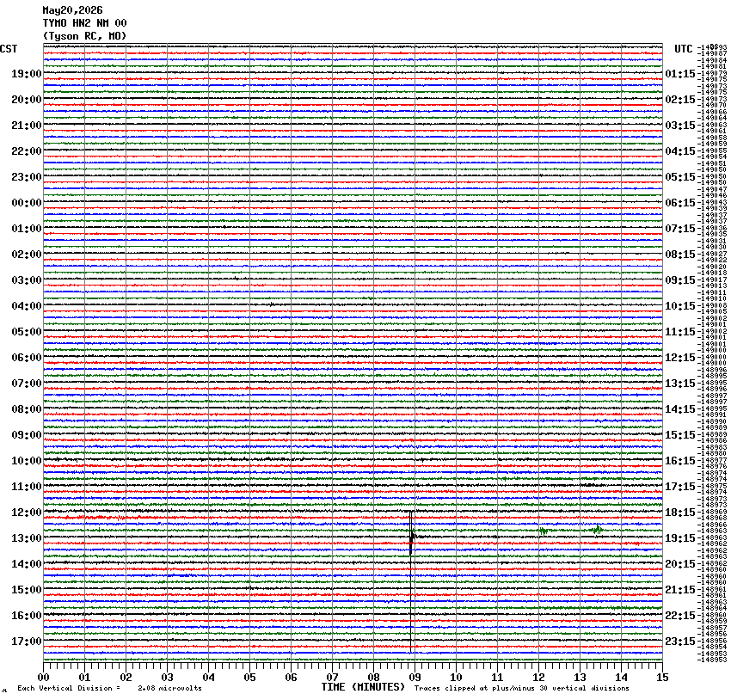Click the TYMO HN2 NM 00 station label

pyautogui.click(x=84, y=23)
